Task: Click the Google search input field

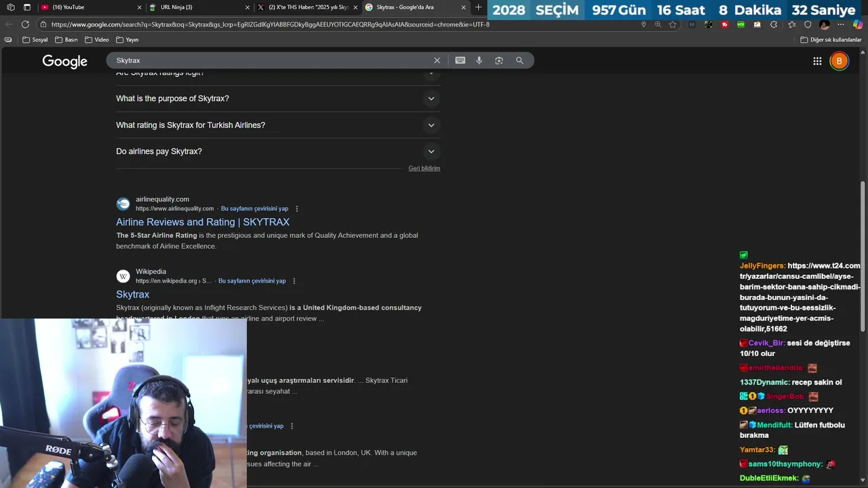Action: (x=271, y=60)
